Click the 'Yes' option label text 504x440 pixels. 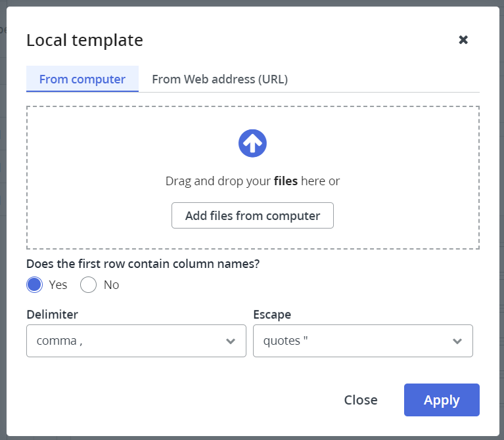pyautogui.click(x=58, y=285)
